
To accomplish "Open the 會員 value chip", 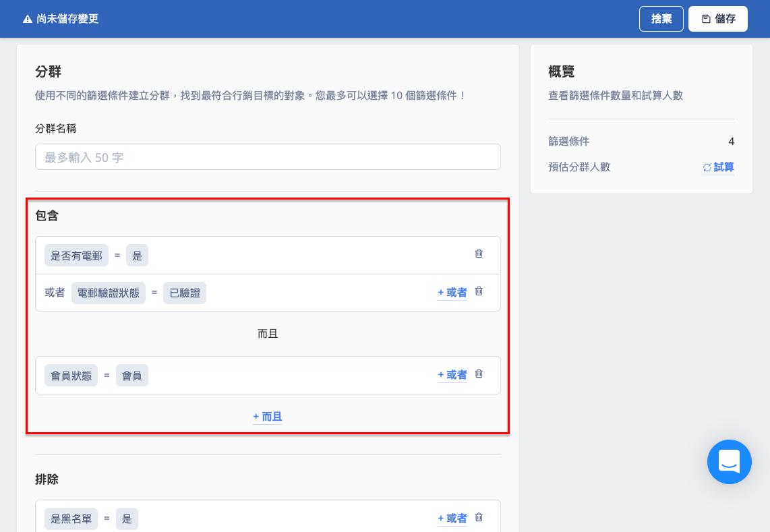I will (x=132, y=376).
